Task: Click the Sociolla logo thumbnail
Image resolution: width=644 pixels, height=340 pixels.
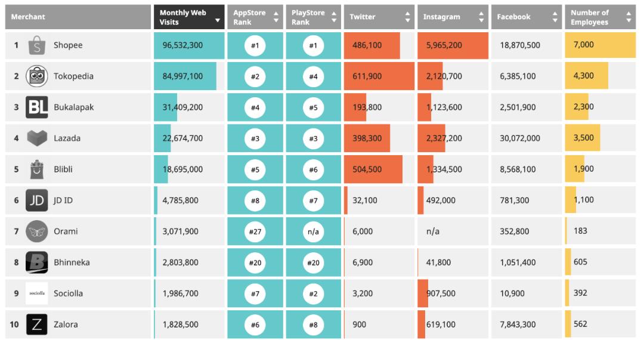Action: click(x=36, y=293)
